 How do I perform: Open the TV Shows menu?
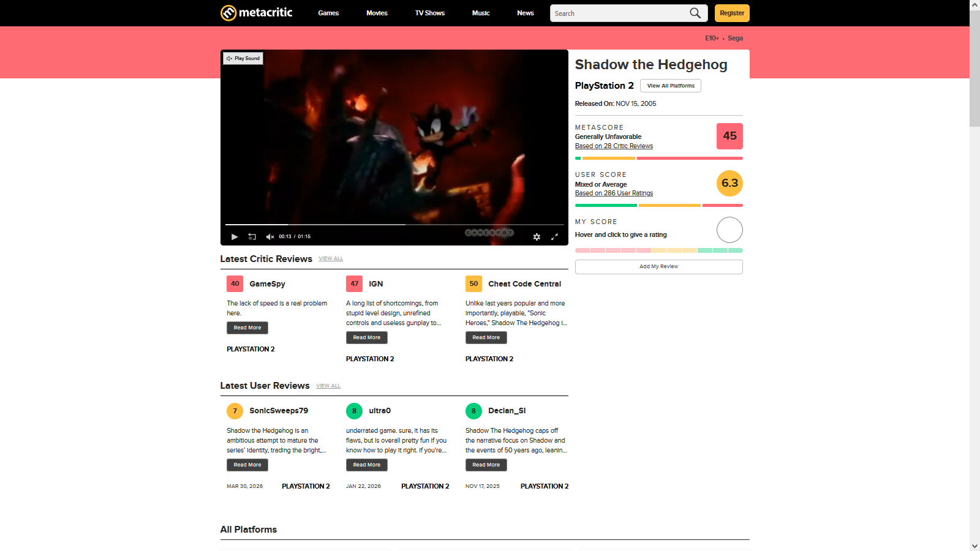tap(430, 13)
